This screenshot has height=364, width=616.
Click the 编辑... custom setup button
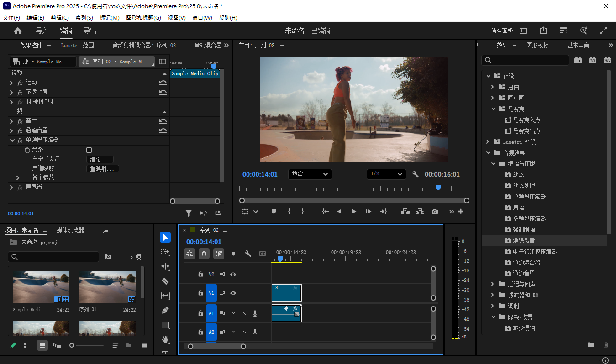[100, 160]
